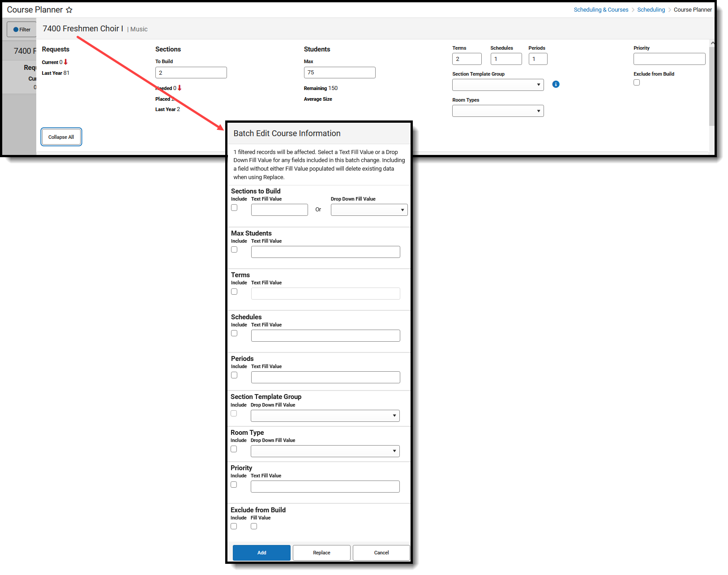This screenshot has width=728, height=575.
Task: Click the Cancel button
Action: point(381,553)
